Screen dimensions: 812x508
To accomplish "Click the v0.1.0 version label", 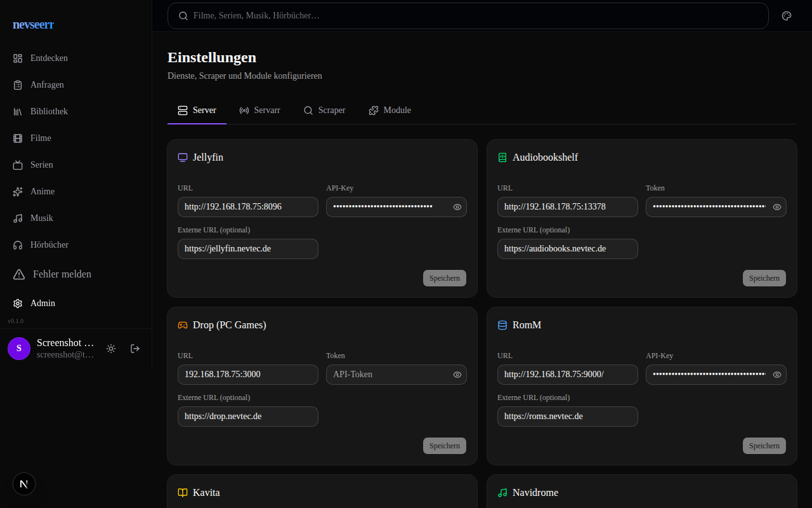I will [16, 321].
